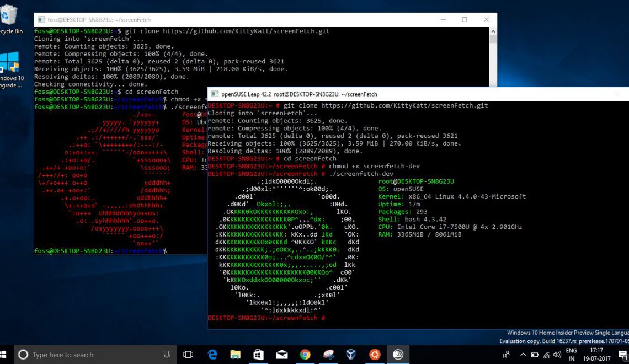The image size is (629, 364).
Task: Click the openSUSE Leap 42.2 window title
Action: click(299, 94)
